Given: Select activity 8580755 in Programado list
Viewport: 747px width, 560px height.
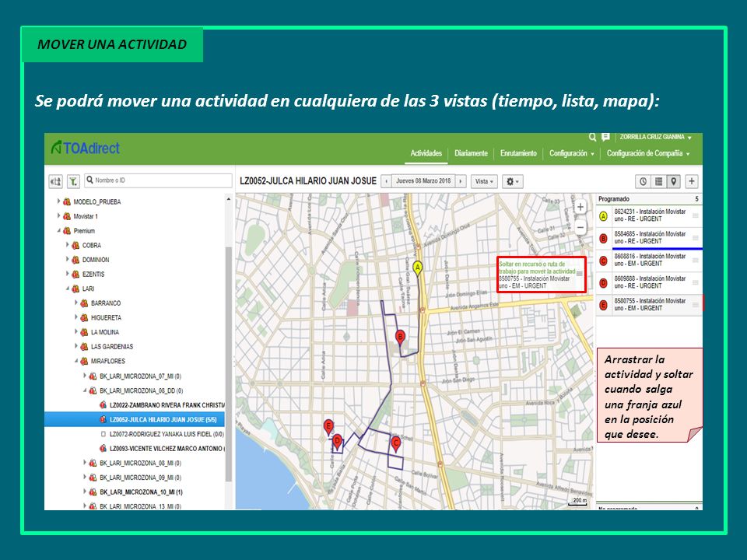Looking at the screenshot, I should [x=649, y=305].
